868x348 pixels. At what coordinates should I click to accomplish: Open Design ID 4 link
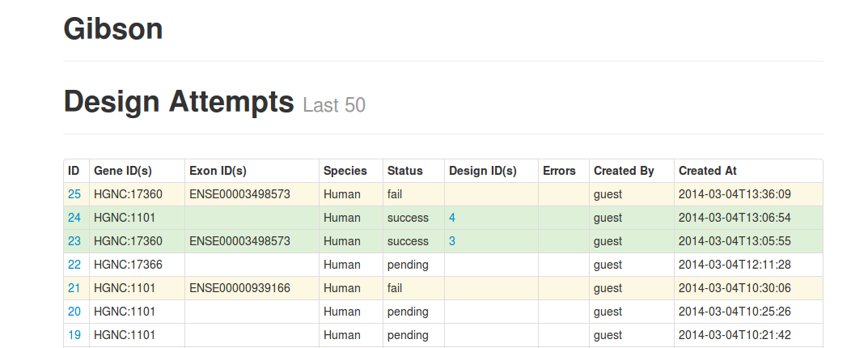pos(452,218)
